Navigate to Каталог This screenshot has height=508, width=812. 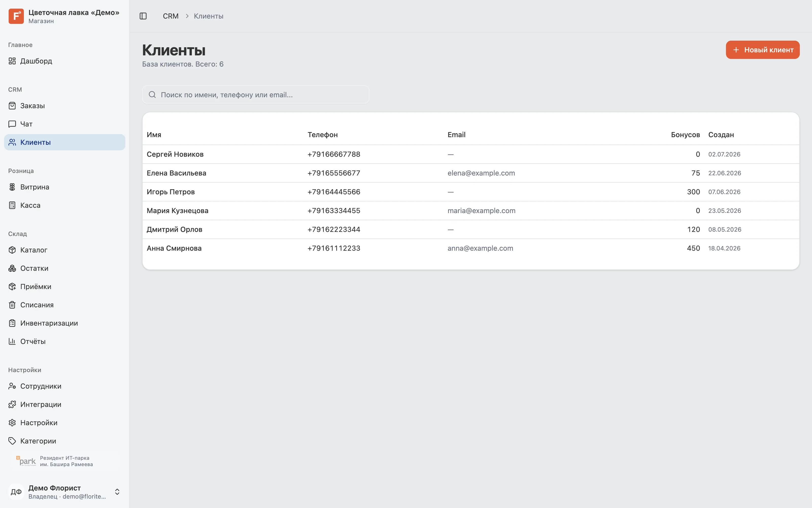click(64, 250)
